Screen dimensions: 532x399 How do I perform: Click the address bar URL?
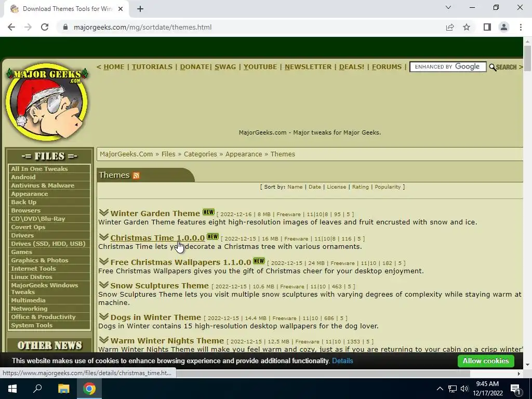pos(142,27)
